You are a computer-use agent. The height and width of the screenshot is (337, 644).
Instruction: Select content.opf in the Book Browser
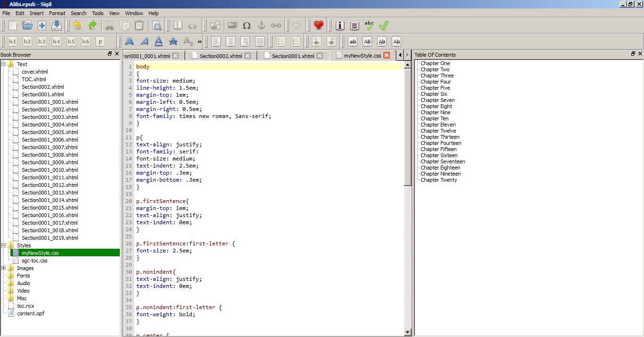[x=31, y=313]
